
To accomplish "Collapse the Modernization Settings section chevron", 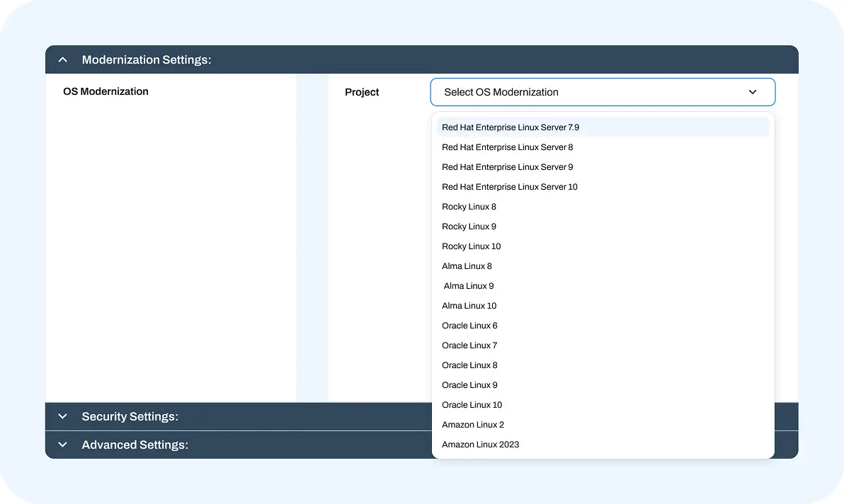I will point(62,59).
